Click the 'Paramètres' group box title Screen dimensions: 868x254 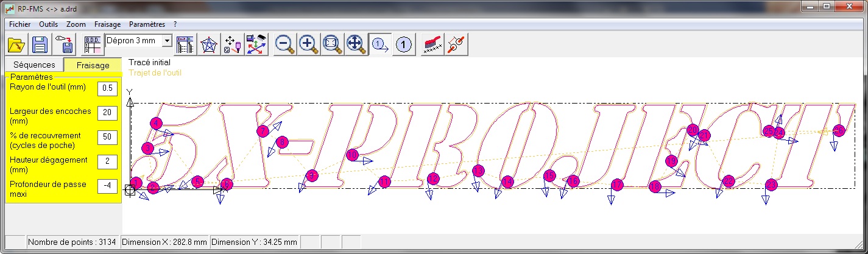[32, 77]
